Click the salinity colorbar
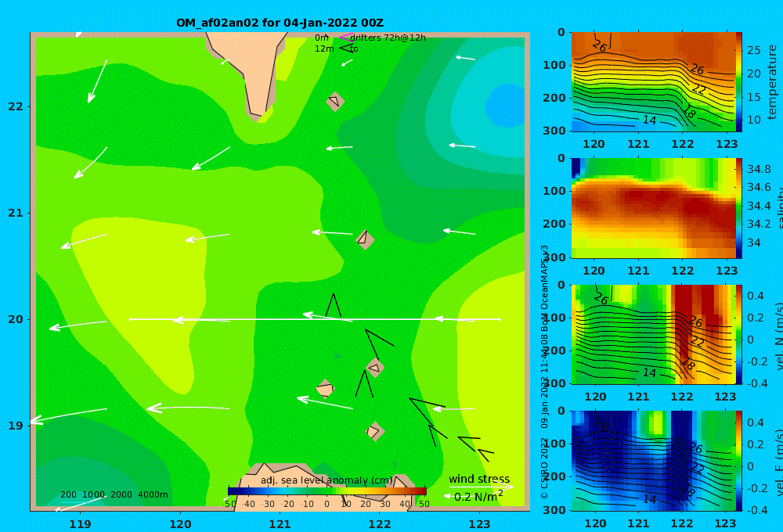The height and width of the screenshot is (532, 783). pyautogui.click(x=739, y=208)
